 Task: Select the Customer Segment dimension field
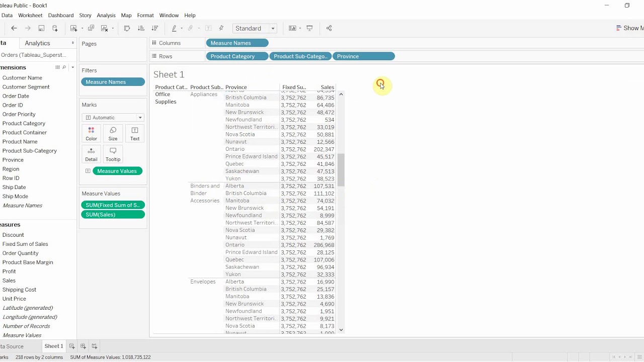pyautogui.click(x=26, y=87)
